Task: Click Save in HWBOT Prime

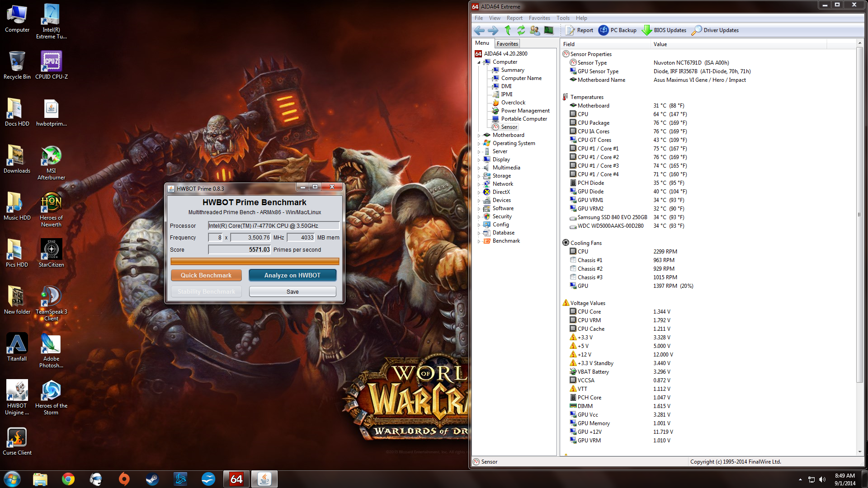Action: [292, 291]
